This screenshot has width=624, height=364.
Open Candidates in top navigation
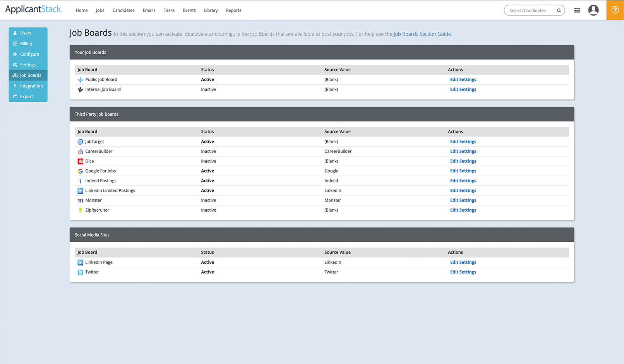pos(123,10)
